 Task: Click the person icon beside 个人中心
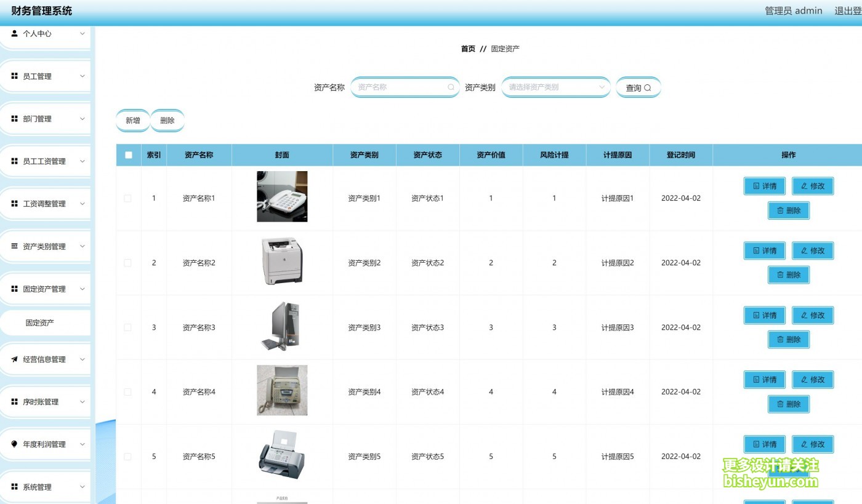(x=15, y=34)
